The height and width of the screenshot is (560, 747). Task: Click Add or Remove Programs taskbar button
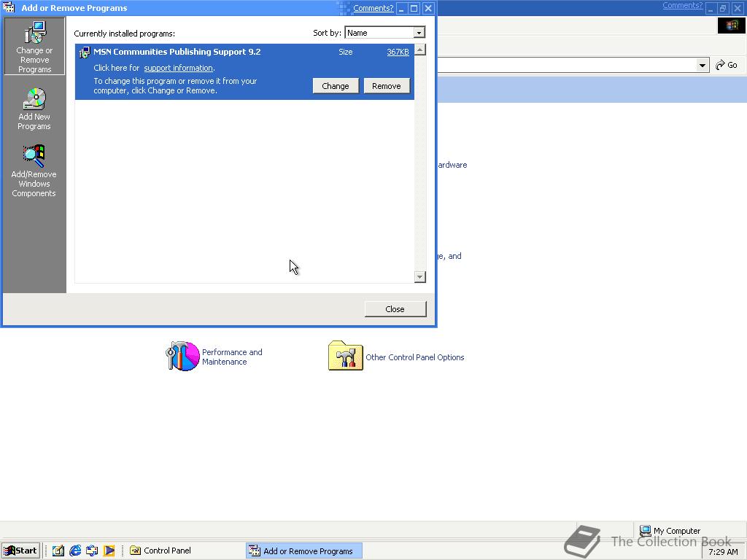pos(304,551)
